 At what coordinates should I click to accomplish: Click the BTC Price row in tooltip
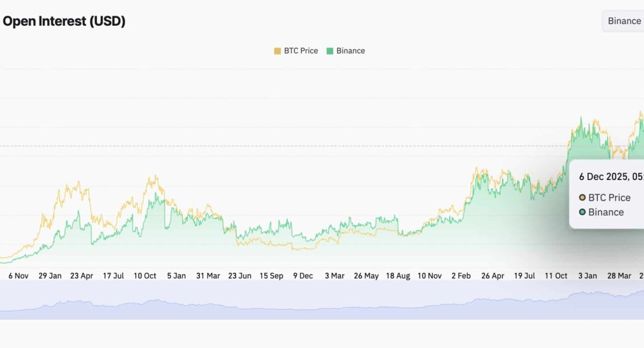point(609,198)
